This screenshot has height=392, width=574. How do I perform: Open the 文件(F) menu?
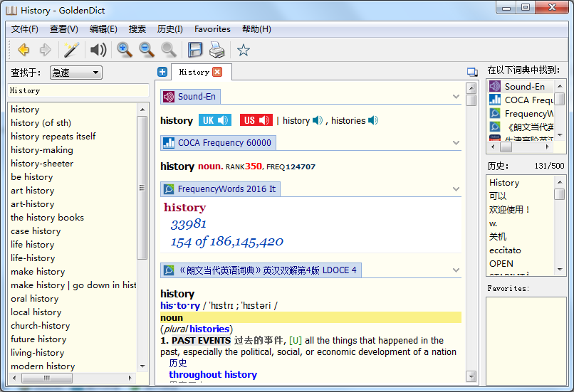tap(24, 29)
